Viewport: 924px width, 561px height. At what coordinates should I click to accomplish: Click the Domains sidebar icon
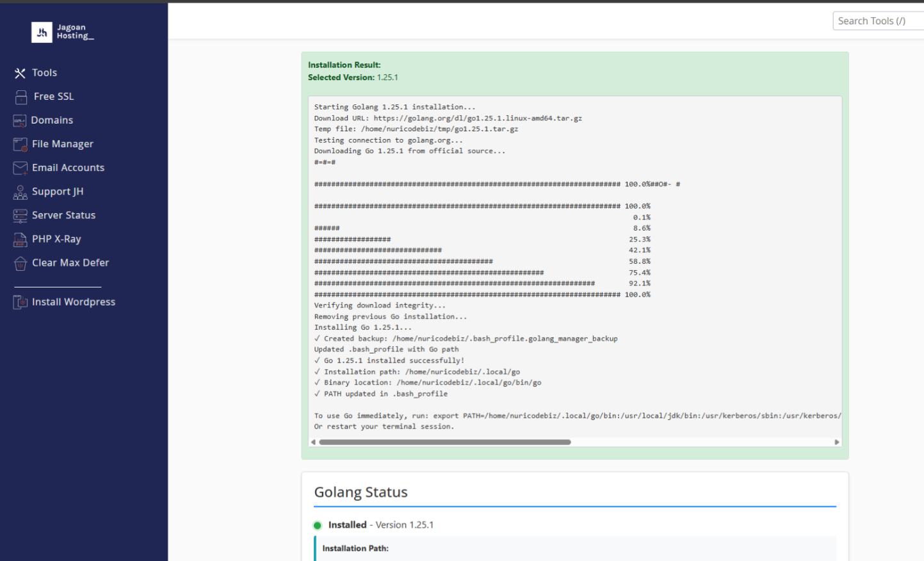tap(20, 120)
